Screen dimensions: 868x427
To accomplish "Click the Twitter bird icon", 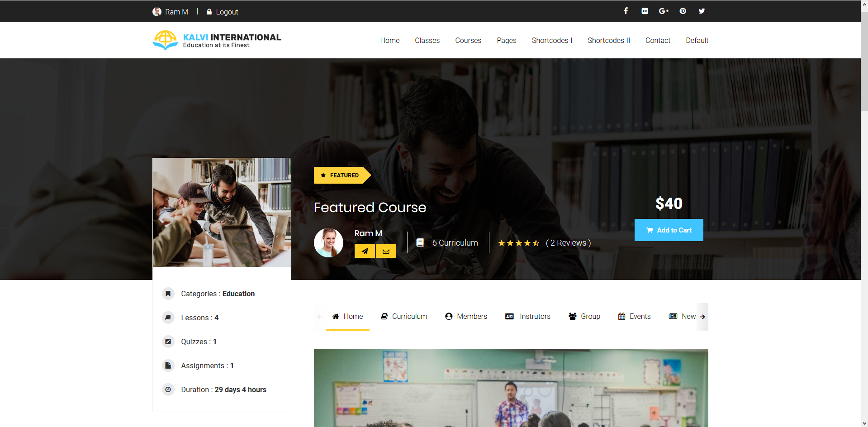I will 702,11.
